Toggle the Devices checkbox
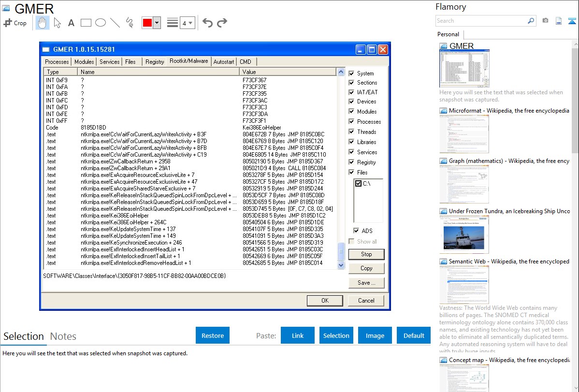 coord(351,101)
